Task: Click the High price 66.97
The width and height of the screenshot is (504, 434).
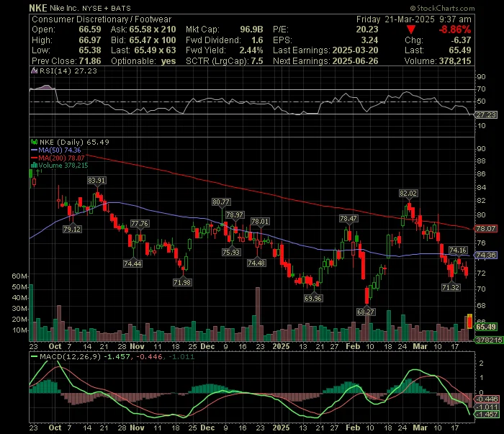Action: pos(90,40)
